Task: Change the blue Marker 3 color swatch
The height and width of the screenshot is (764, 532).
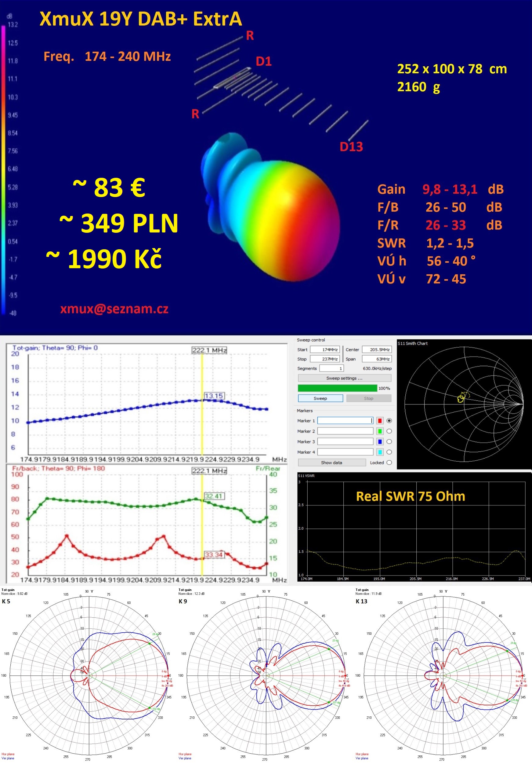Action: pos(380,441)
